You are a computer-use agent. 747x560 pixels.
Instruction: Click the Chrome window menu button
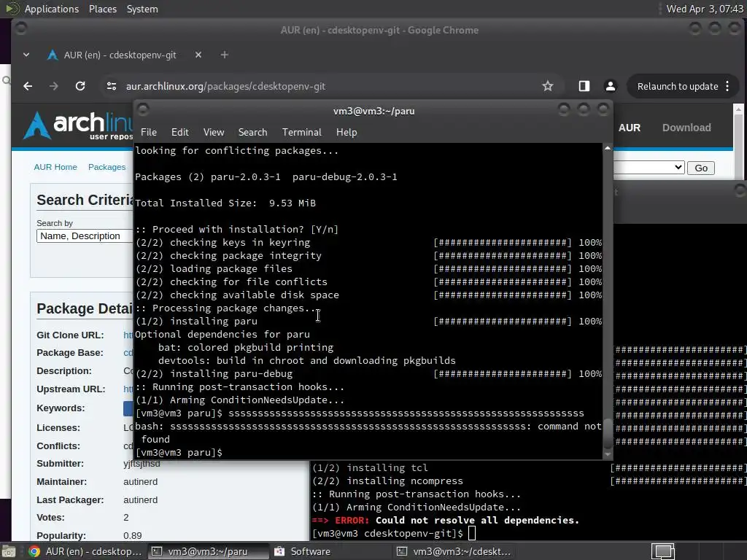20,28
